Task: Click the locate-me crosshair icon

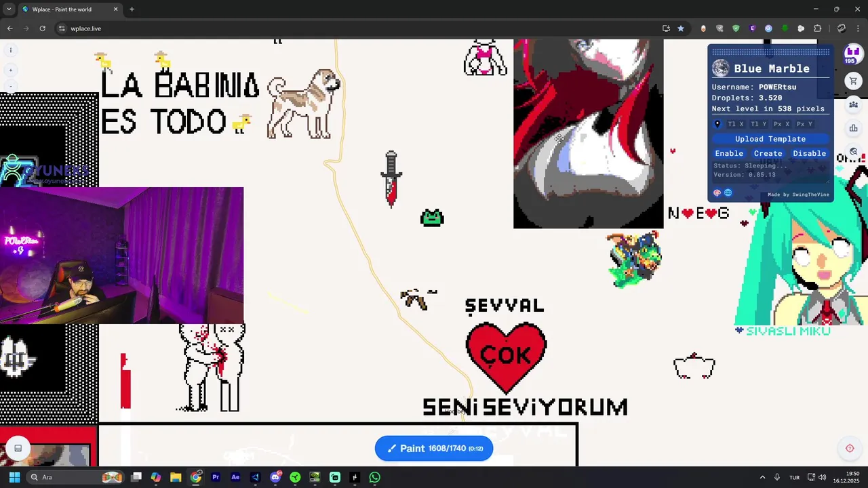Action: point(850,448)
